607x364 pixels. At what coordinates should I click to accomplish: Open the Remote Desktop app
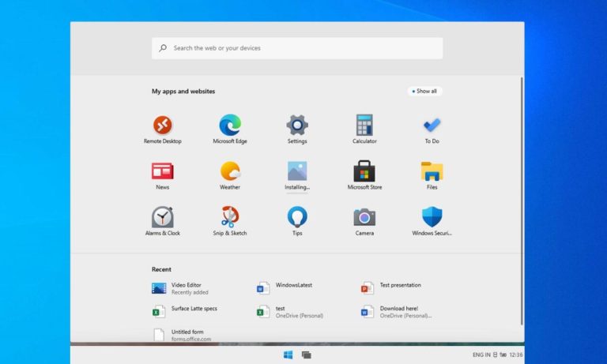coord(163,129)
